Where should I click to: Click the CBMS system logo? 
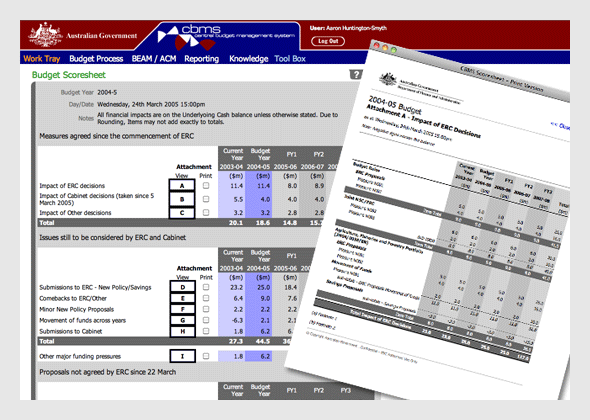tap(226, 37)
